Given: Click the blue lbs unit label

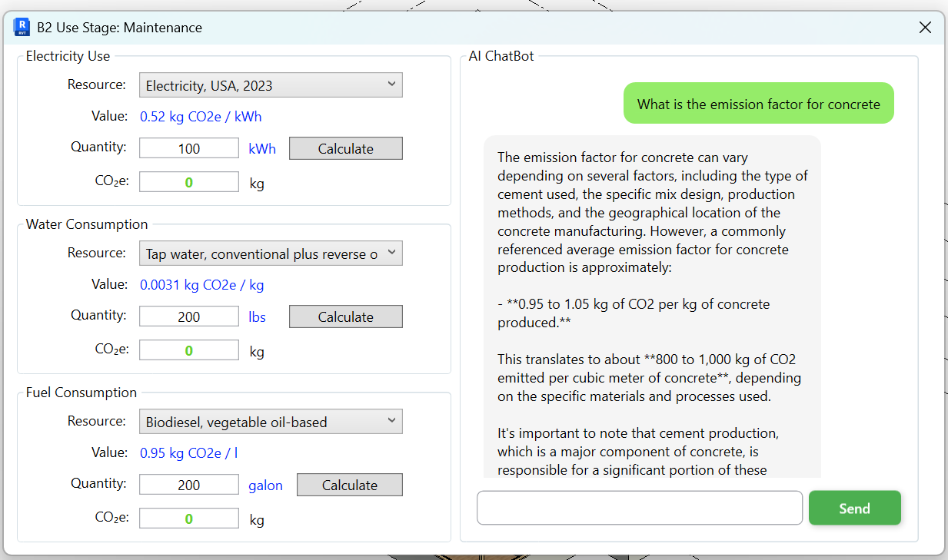Looking at the screenshot, I should [257, 317].
